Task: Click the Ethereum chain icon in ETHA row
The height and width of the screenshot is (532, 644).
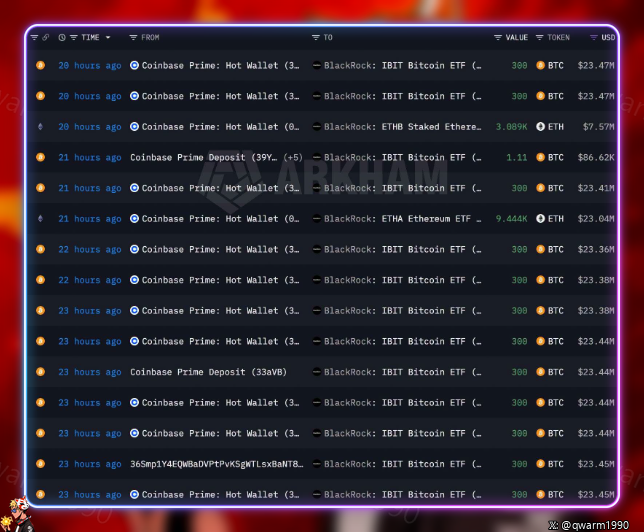Action: point(40,219)
